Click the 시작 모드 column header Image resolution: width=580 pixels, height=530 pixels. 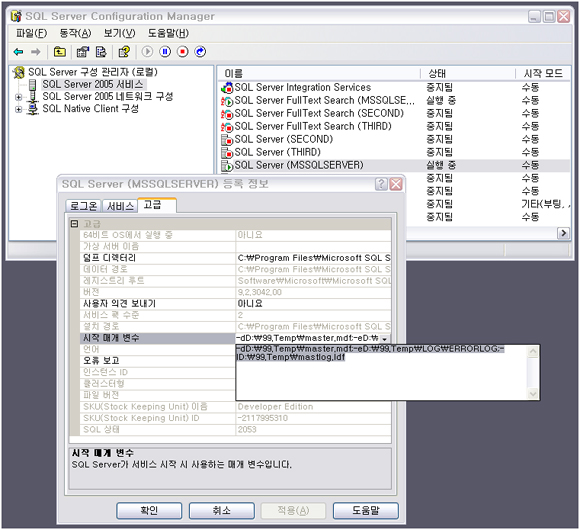click(x=543, y=74)
